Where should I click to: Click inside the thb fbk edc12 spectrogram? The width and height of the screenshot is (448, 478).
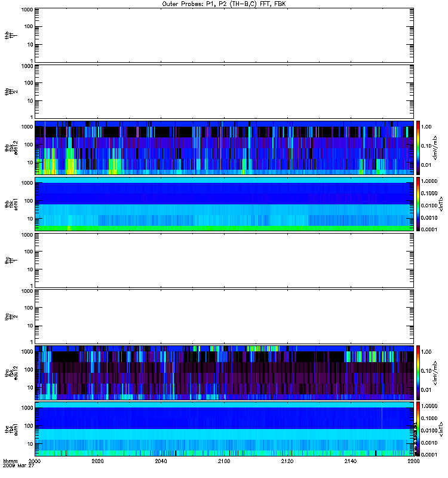(x=225, y=148)
